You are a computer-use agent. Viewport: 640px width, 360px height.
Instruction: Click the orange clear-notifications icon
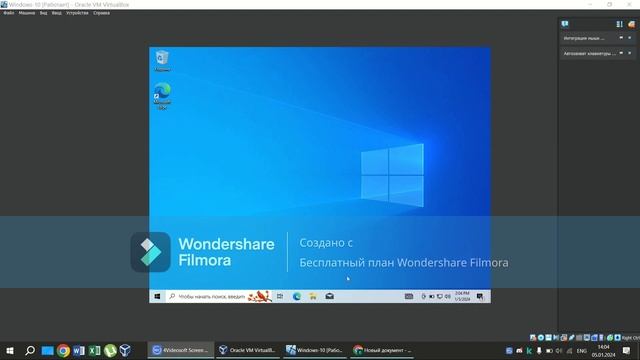pos(631,24)
